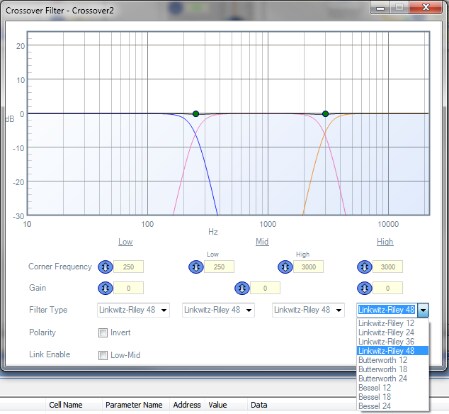Click the High corner frequency adjust knob

tap(364, 267)
